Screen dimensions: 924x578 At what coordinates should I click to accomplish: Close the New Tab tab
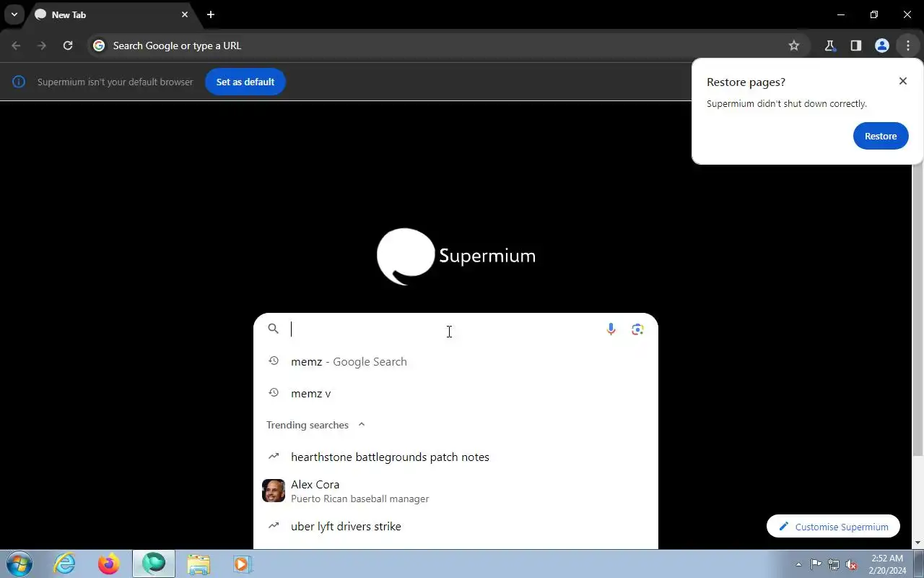click(185, 14)
